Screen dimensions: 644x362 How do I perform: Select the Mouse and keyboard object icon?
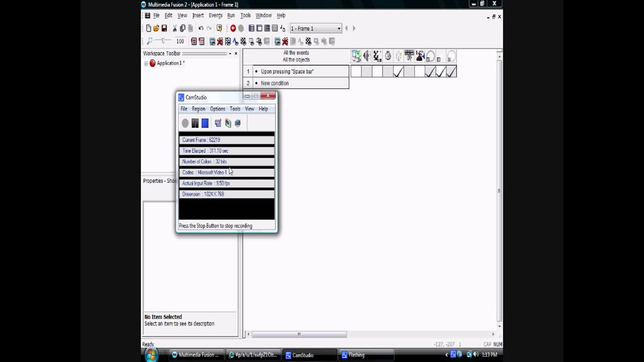[409, 56]
